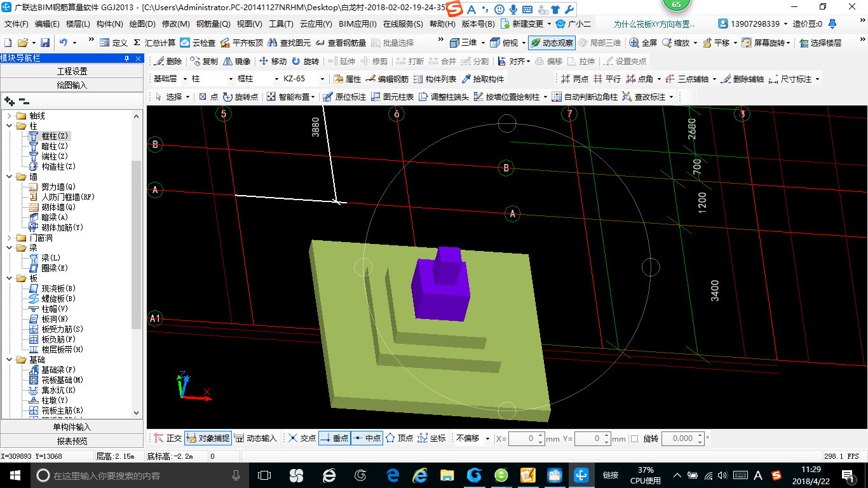Click the X coordinate input field
The image size is (868, 488).
527,438
